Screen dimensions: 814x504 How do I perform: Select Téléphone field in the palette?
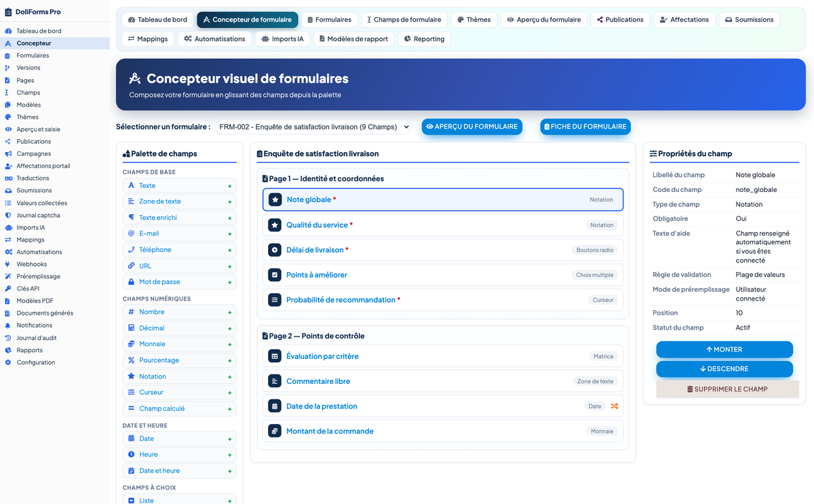180,250
